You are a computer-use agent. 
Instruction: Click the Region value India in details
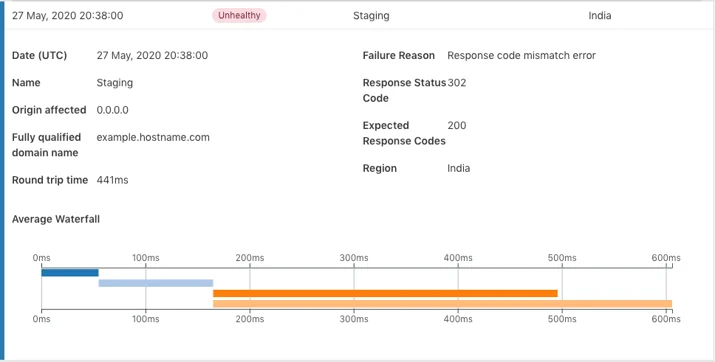click(x=459, y=168)
